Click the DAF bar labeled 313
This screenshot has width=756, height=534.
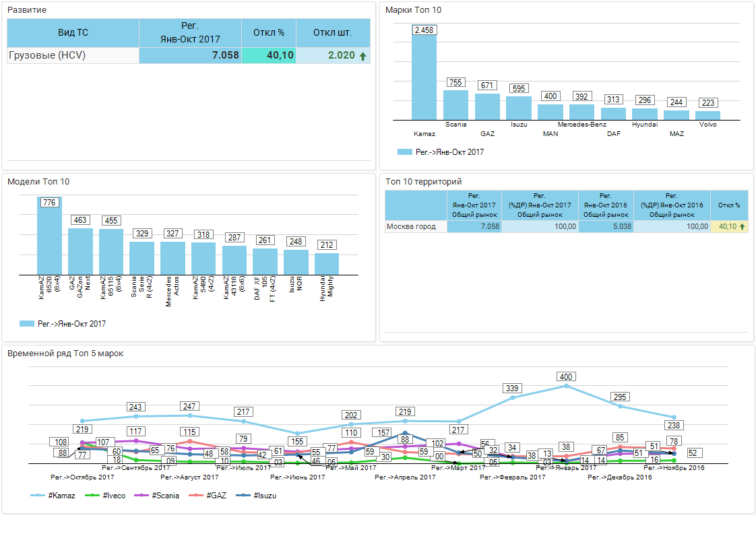[613, 114]
